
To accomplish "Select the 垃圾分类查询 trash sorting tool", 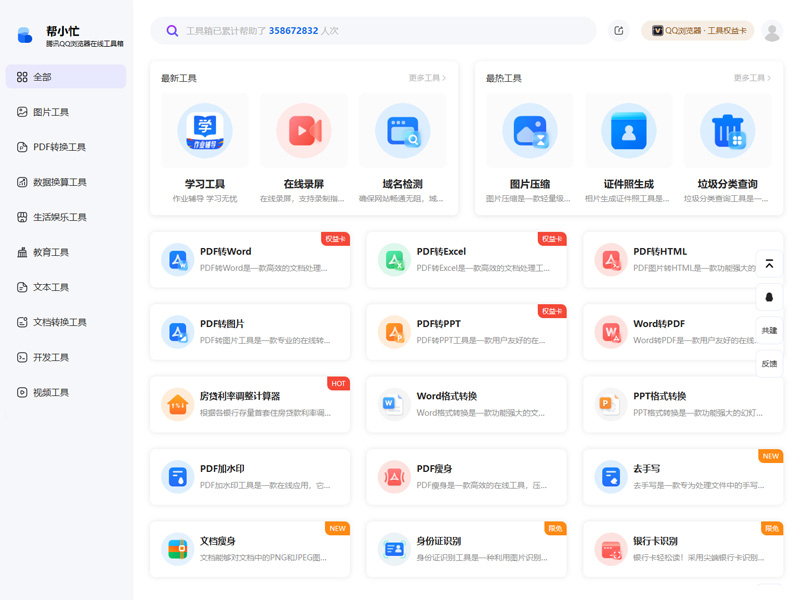I will pyautogui.click(x=728, y=131).
